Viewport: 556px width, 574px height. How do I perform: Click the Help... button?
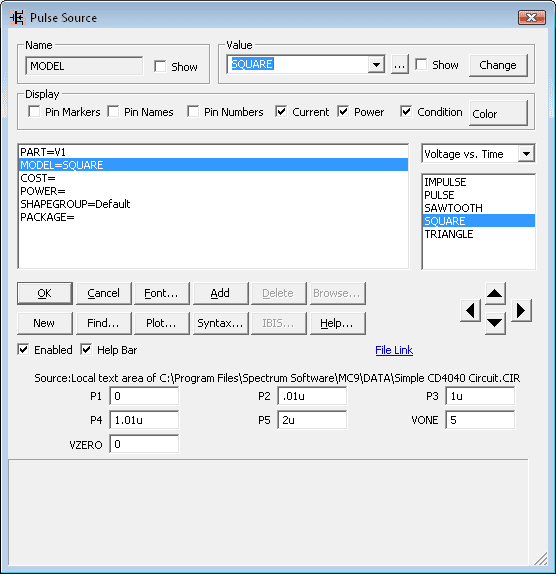tap(337, 323)
